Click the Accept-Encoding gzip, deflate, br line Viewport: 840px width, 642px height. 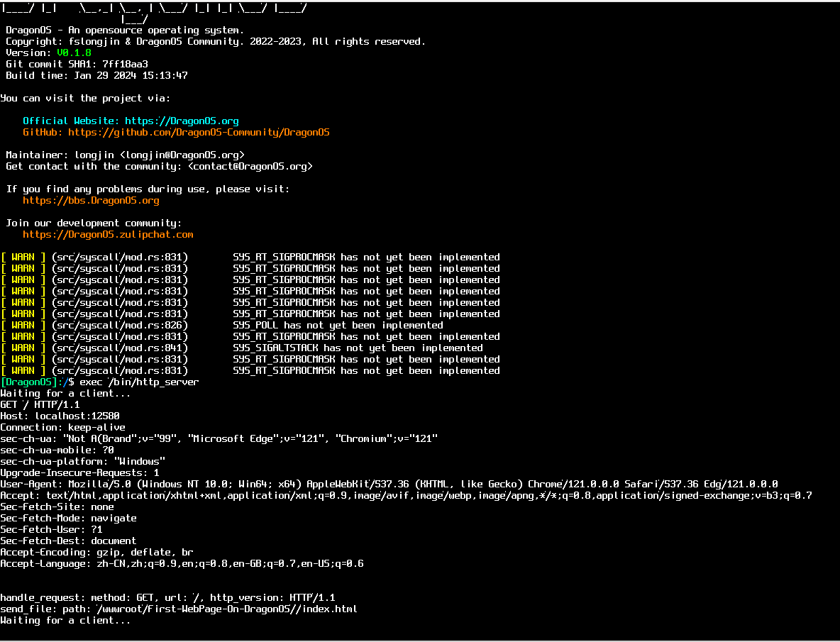(96, 553)
